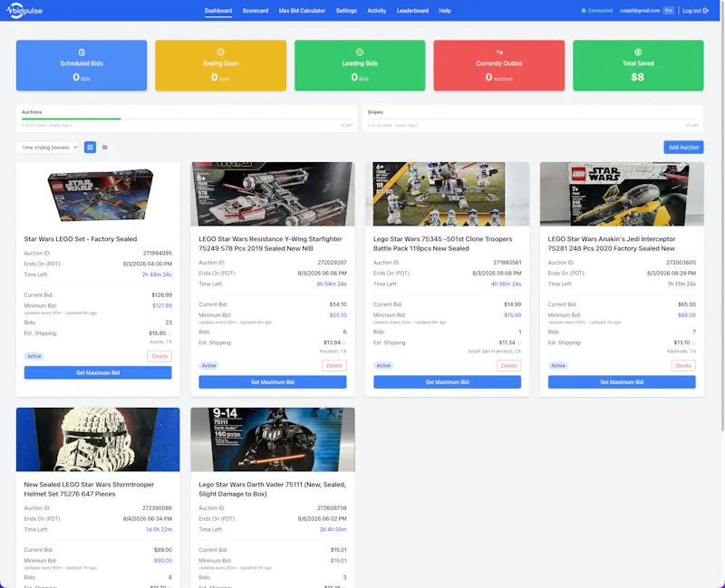Viewport: 725px width, 588px height.
Task: Click the Snipes usage progress bar
Action: pyautogui.click(x=533, y=119)
